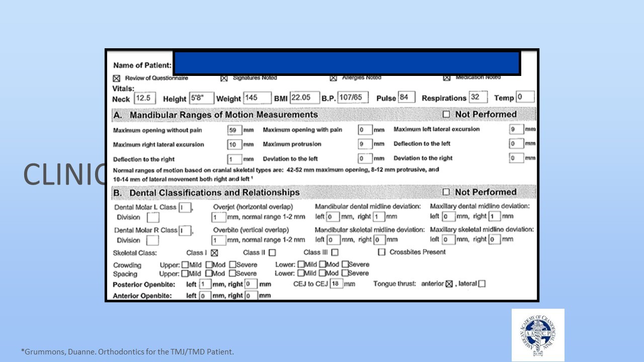
Task: Click the Deflection to the left field
Action: pos(516,144)
